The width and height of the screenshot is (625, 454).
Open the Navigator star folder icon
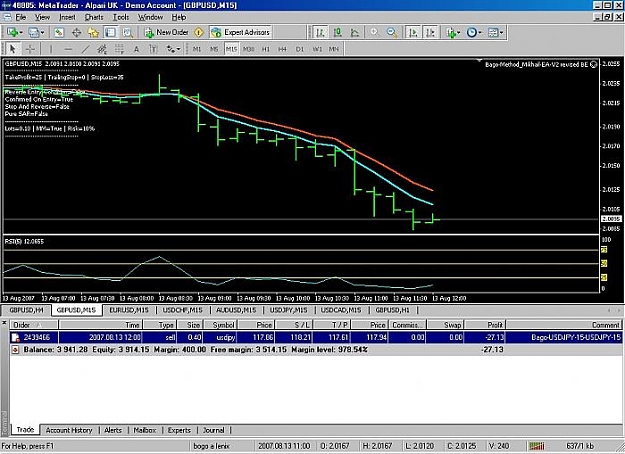pyautogui.click(x=93, y=32)
